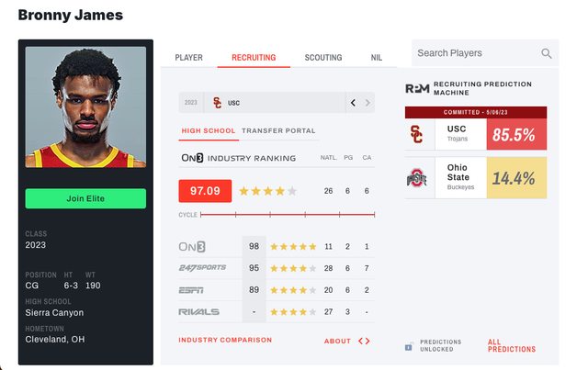Open the 2023 USC commitment selector
The width and height of the screenshot is (588, 370).
[x=262, y=103]
